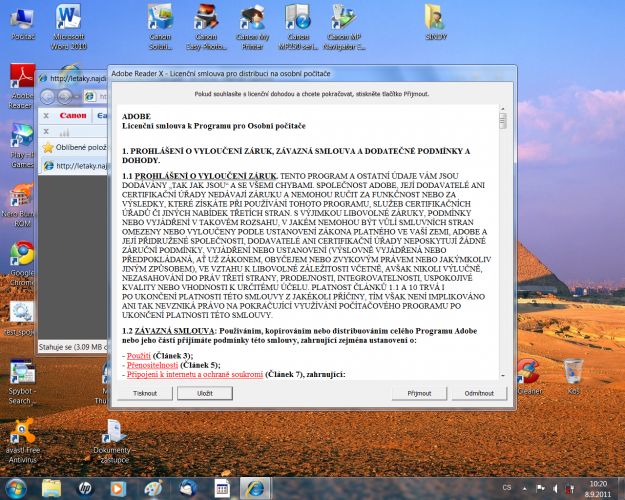The image size is (625, 500).
Task: Open Canon MP250 series manual shortcut
Action: [x=298, y=27]
